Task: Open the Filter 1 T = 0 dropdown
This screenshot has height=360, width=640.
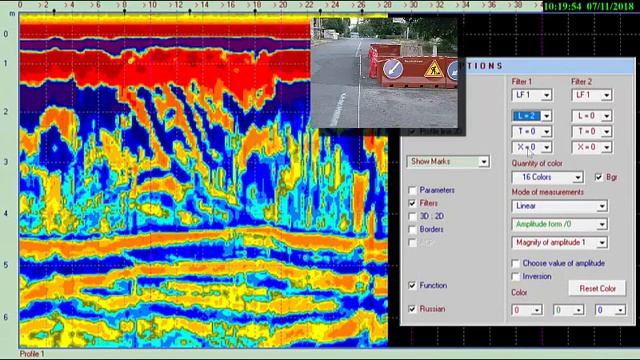Action: pyautogui.click(x=532, y=131)
